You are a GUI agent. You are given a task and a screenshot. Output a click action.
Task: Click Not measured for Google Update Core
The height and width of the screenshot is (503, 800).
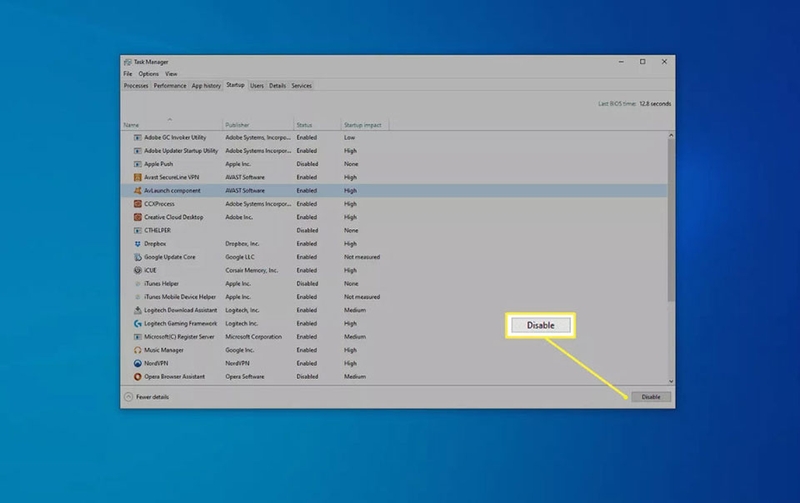(362, 257)
